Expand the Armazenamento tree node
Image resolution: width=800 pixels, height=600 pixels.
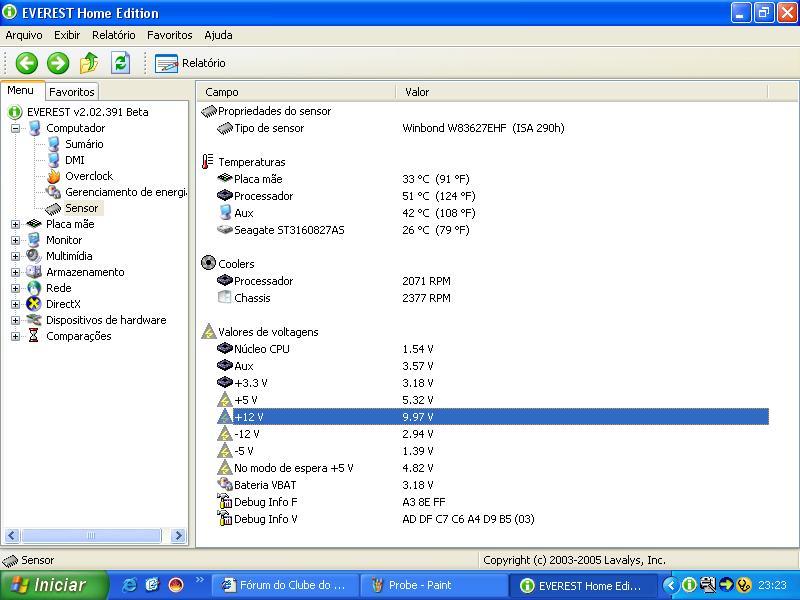tap(15, 272)
